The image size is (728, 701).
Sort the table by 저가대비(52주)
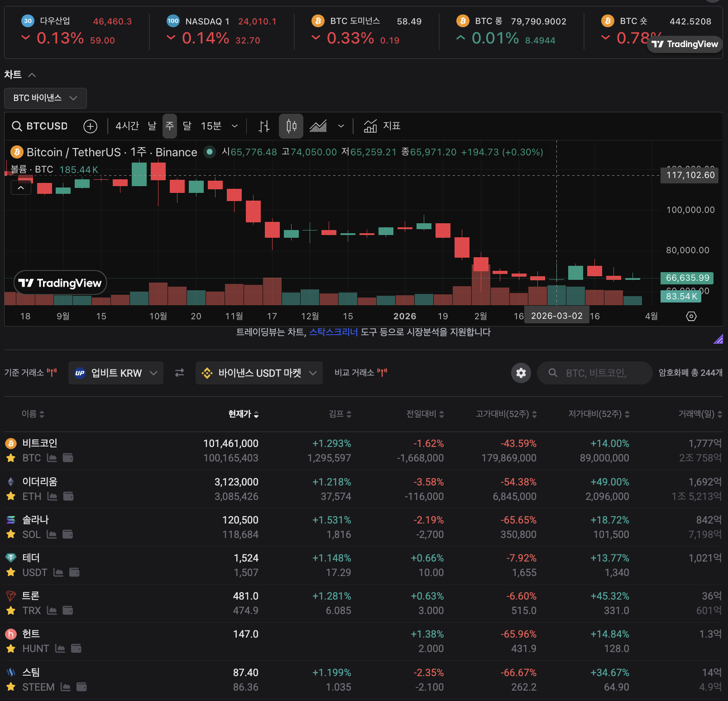coord(599,414)
